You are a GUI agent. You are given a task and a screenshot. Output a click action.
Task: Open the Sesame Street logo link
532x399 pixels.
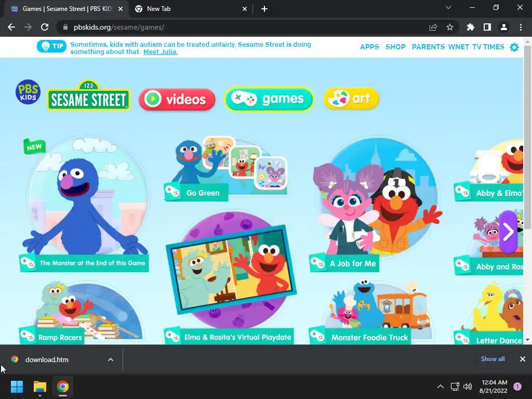click(88, 96)
